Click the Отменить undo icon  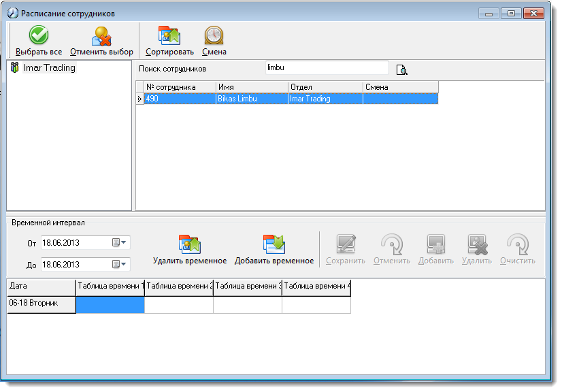coord(392,244)
